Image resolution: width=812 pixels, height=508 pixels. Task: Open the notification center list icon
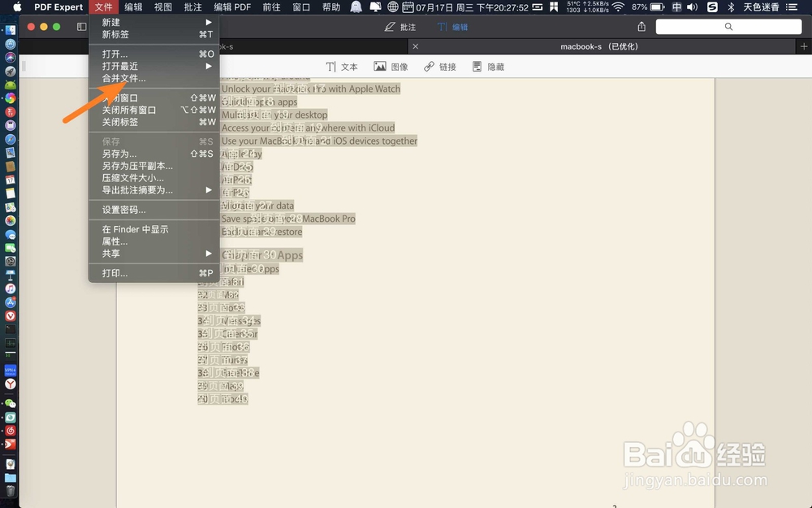click(x=792, y=7)
